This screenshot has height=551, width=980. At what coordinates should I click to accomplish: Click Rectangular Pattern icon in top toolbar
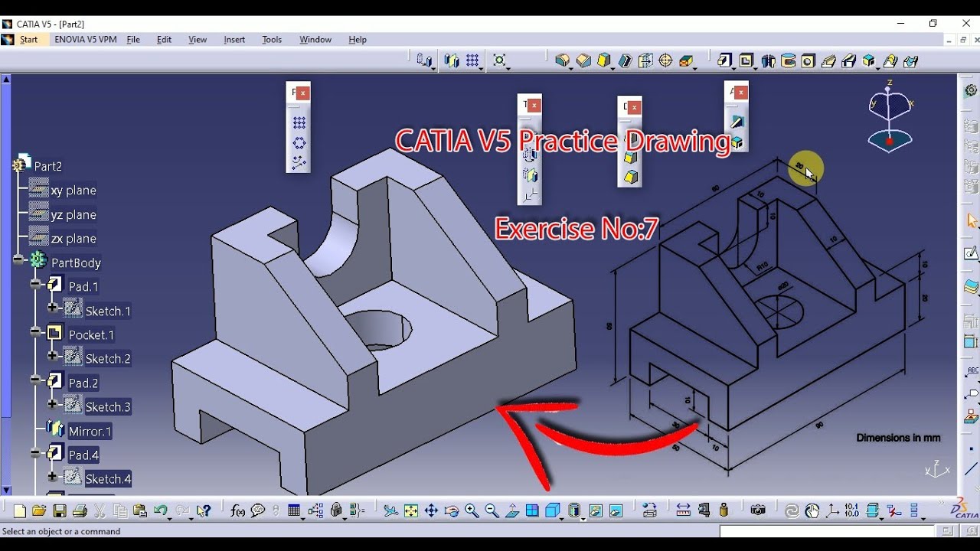[x=473, y=60]
